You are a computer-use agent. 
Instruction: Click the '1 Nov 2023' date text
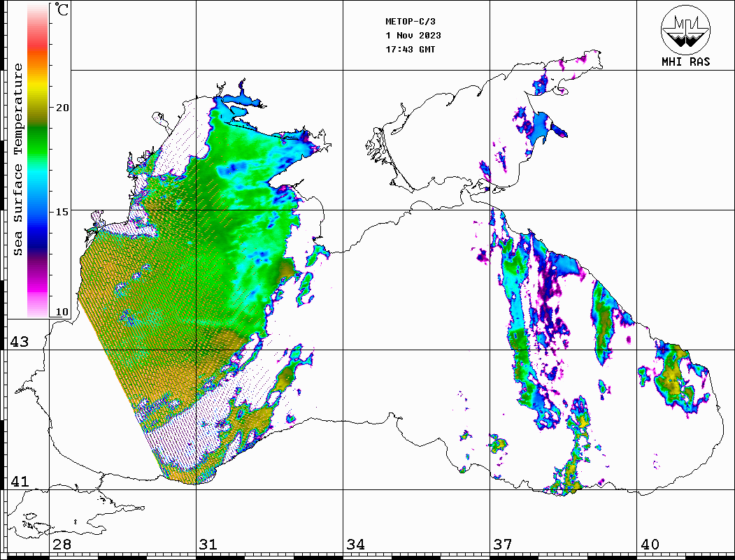[413, 36]
